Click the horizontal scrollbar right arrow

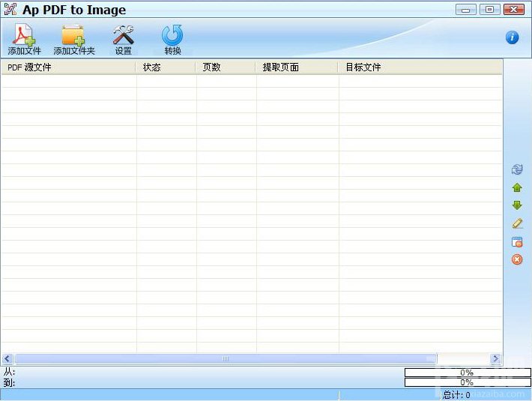(495, 358)
